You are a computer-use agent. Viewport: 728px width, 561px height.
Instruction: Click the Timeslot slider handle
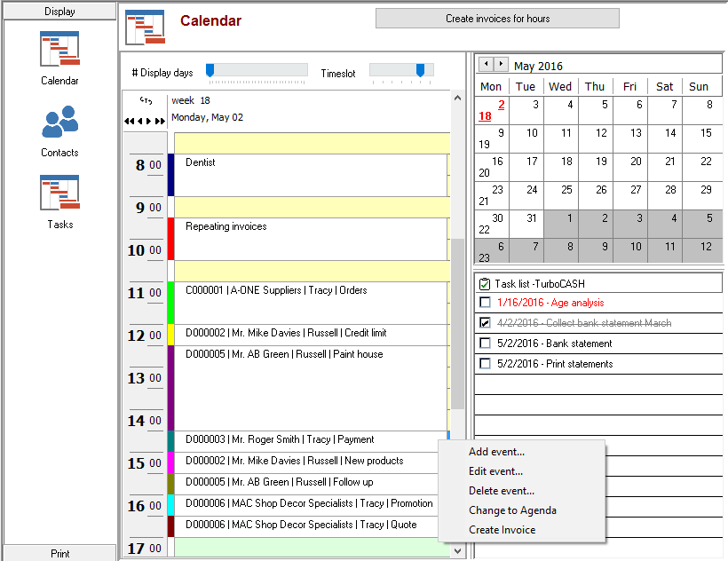[x=421, y=70]
